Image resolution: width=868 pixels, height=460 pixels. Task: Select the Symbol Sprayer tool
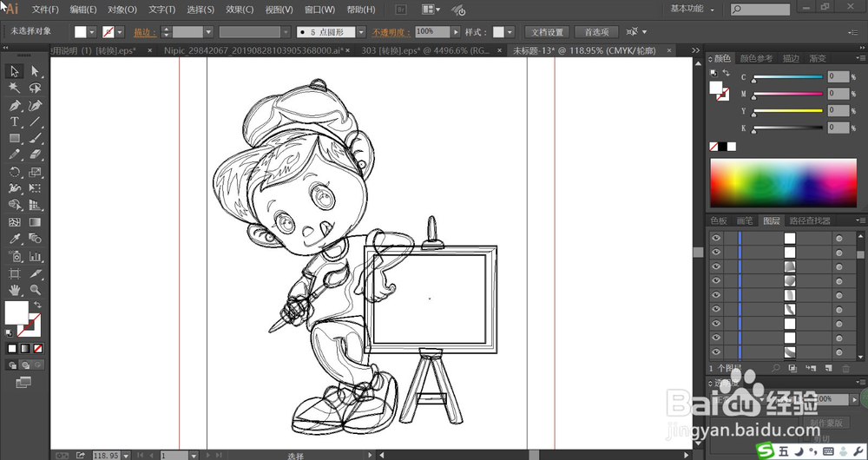point(15,256)
